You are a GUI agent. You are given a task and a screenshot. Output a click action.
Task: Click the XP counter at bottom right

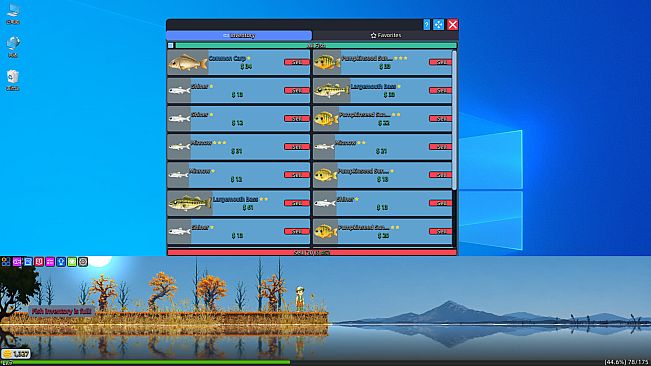[x=627, y=362]
